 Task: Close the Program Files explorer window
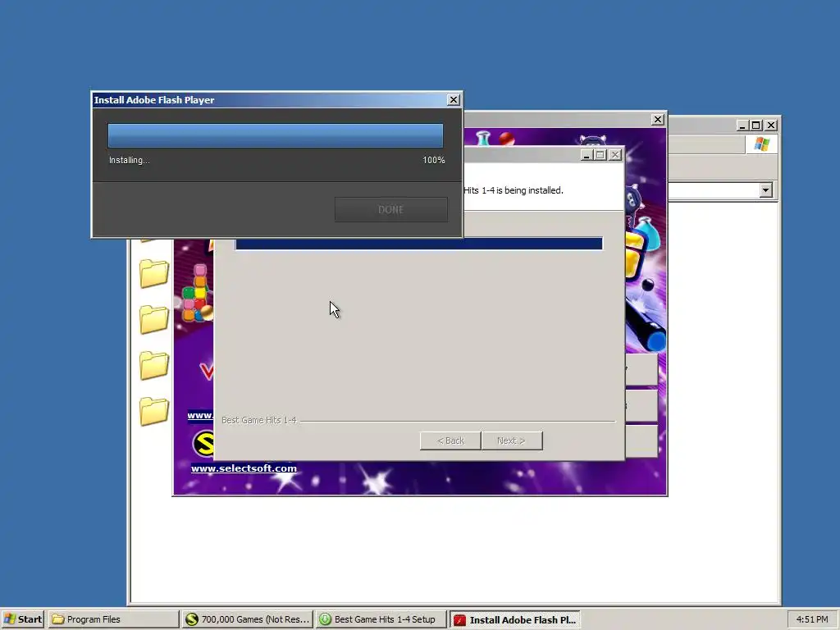tap(771, 126)
